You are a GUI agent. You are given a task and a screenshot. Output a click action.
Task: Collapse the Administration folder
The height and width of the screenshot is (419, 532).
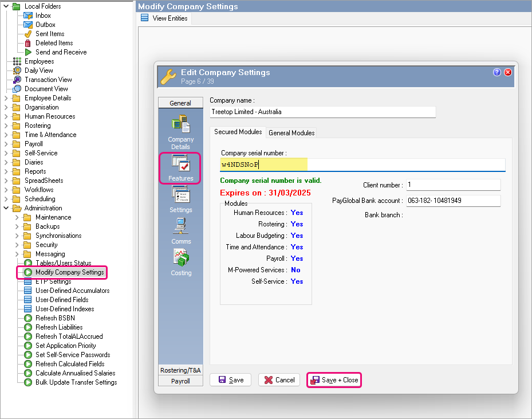tap(6, 208)
